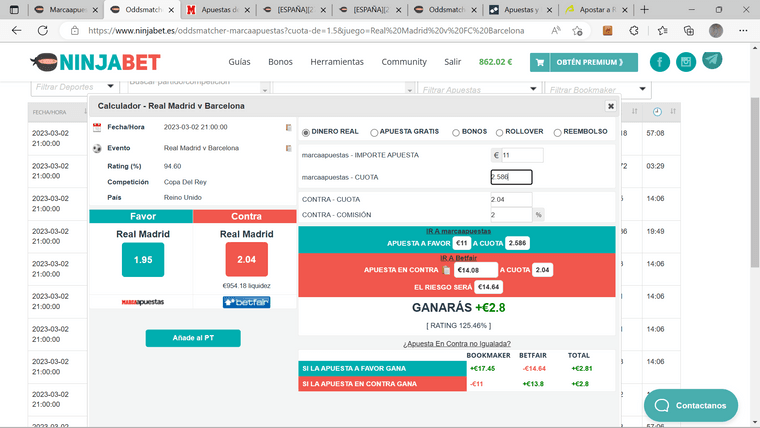The image size is (760, 428).
Task: Switch to the Marcaapuestas browser tab
Action: coord(67,10)
